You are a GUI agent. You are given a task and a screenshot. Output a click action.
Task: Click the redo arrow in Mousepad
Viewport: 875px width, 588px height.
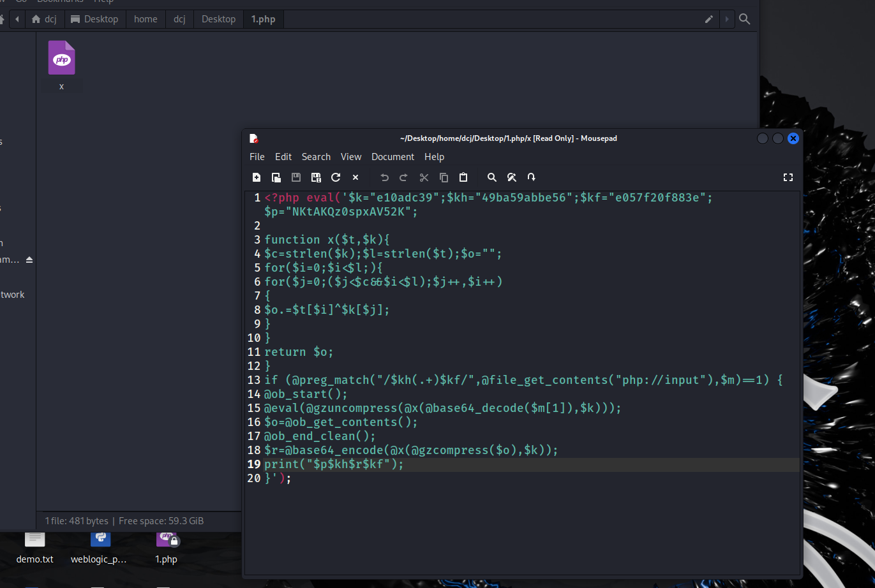tap(404, 177)
